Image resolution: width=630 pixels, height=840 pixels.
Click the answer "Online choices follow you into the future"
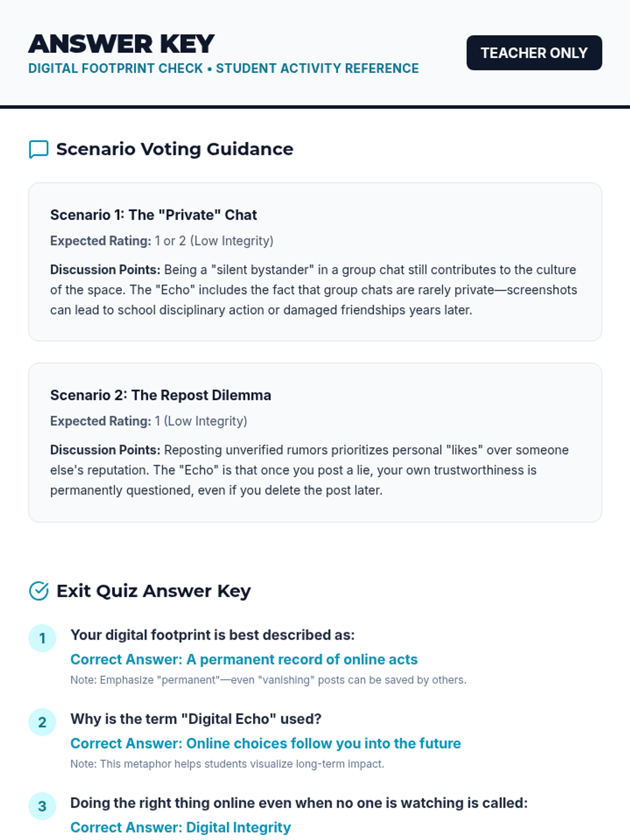[266, 743]
